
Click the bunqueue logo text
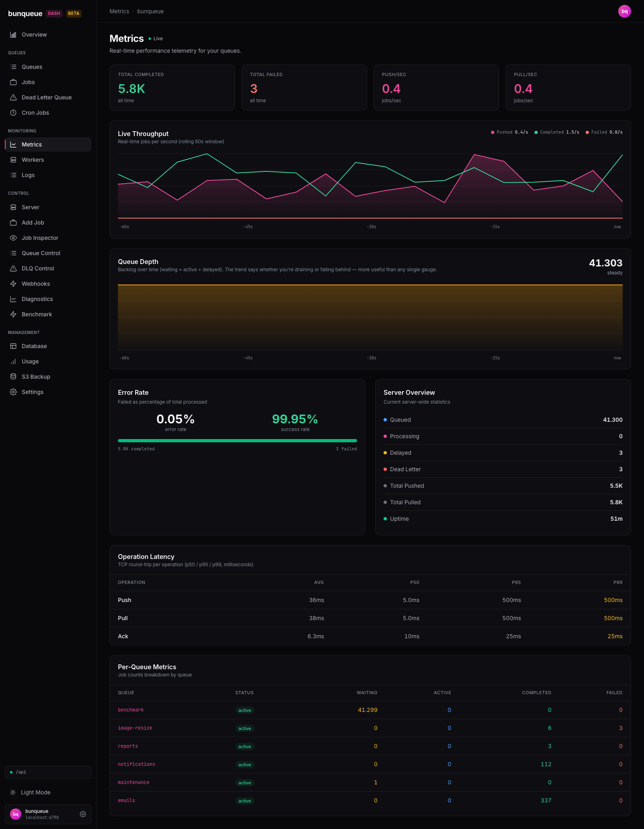click(25, 13)
